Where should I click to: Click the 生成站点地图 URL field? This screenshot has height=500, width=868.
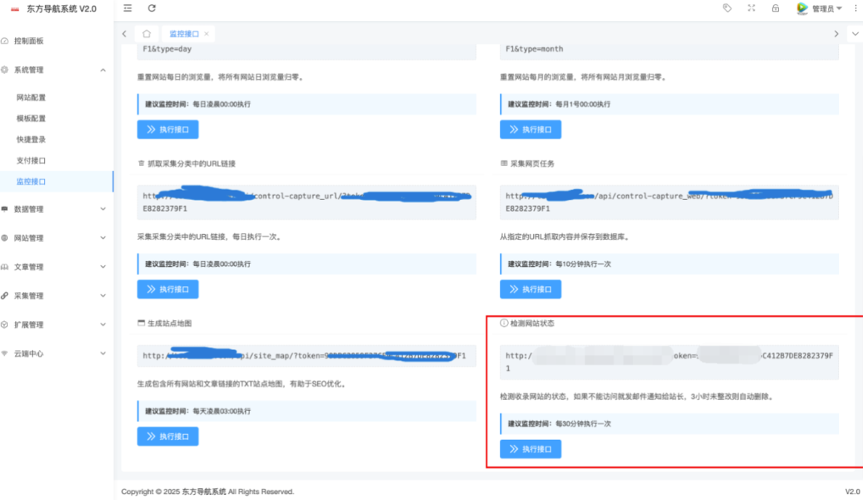pyautogui.click(x=307, y=355)
